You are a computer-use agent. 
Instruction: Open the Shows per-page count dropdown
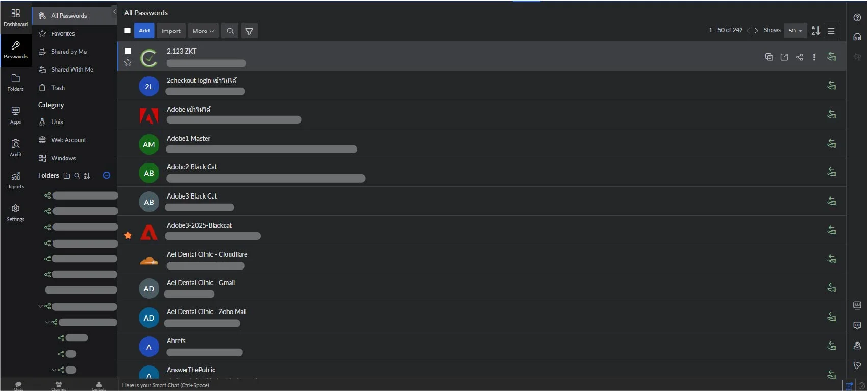[795, 31]
